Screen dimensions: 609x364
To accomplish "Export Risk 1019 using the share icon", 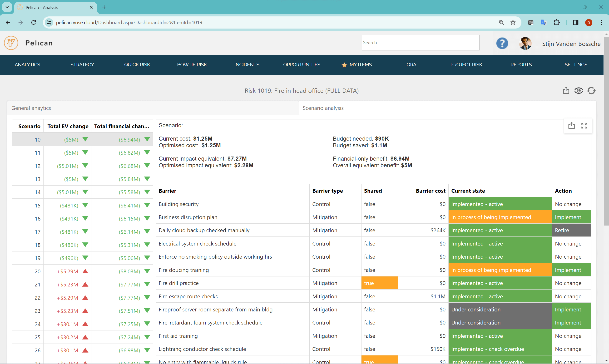I will [x=566, y=90].
